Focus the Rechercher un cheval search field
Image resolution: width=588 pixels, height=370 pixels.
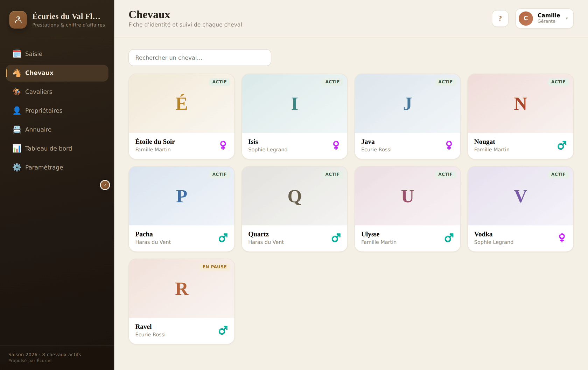[200, 57]
